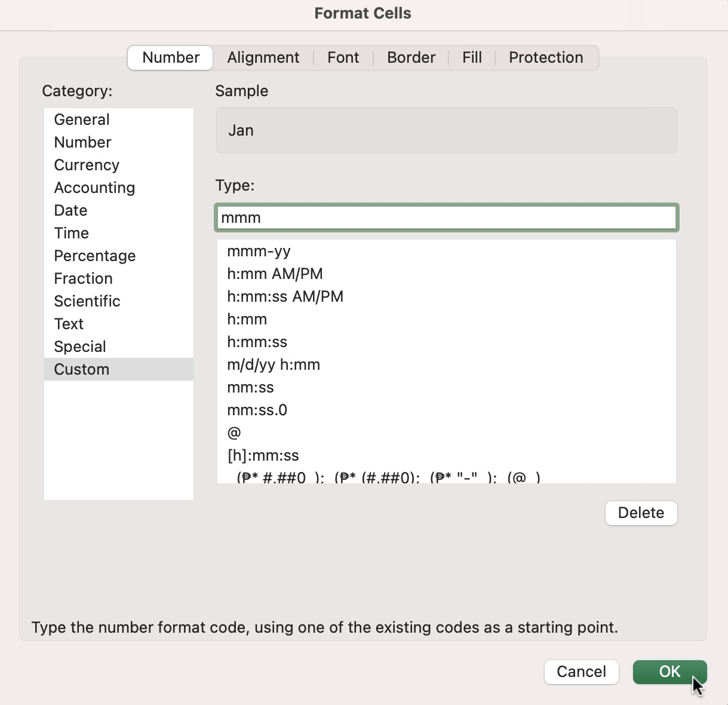
Task: Pick the h:mm:ss format code
Action: coord(447,342)
